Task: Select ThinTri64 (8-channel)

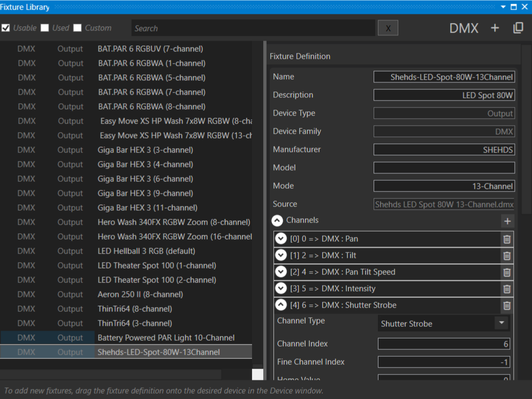Action: (126, 309)
